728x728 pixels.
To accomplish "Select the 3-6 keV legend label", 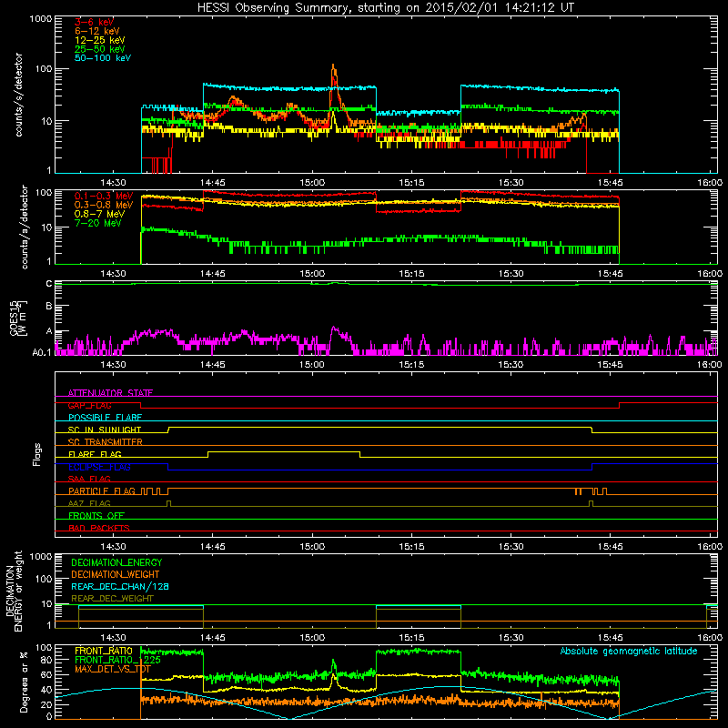I will [95, 22].
